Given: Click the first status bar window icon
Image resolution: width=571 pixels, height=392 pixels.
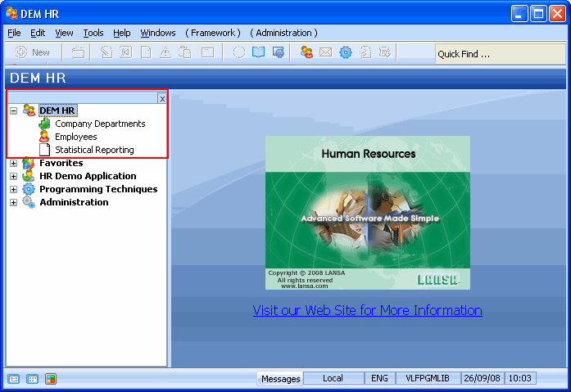Looking at the screenshot, I should 13,379.
